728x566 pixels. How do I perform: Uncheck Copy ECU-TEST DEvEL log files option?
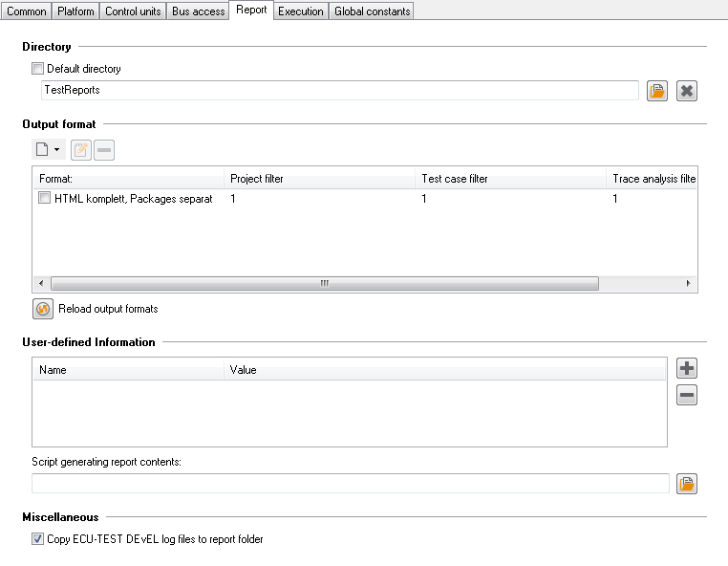point(37,539)
